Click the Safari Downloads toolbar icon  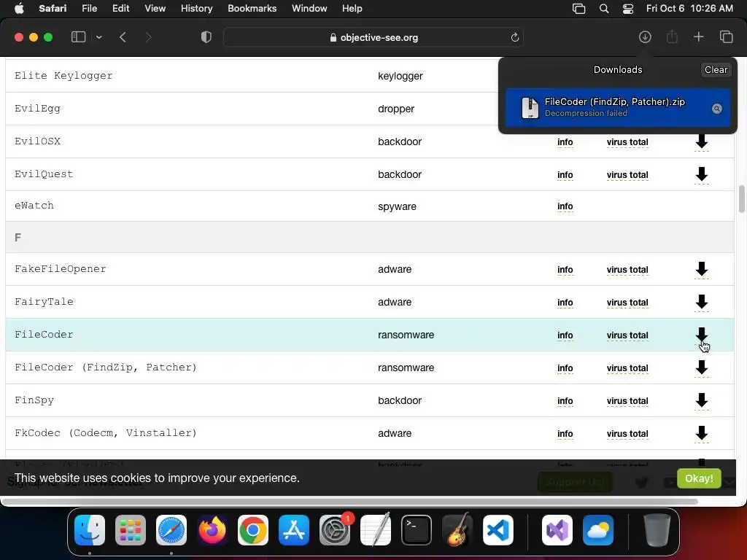pos(645,37)
